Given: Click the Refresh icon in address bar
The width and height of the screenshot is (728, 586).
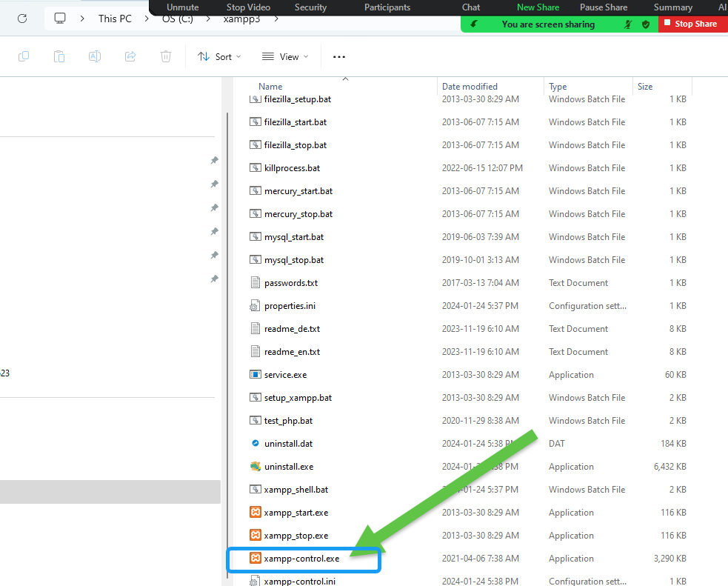Looking at the screenshot, I should point(21,19).
